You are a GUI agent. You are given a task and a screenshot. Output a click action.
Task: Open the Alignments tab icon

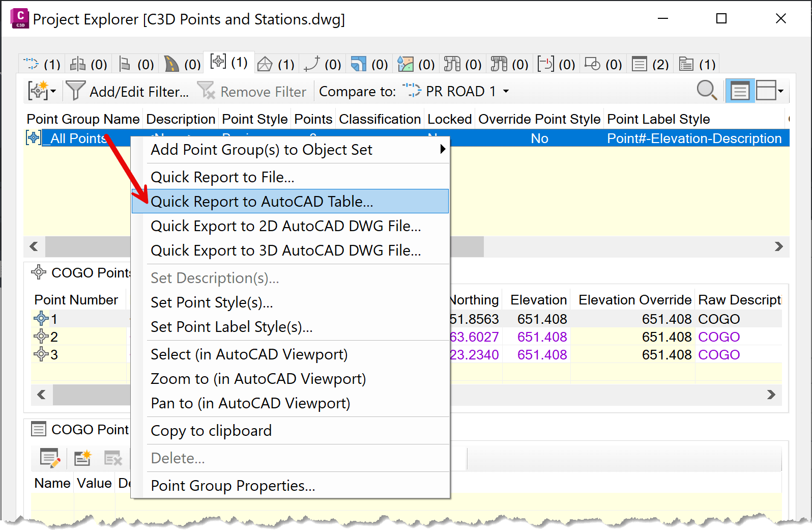tap(31, 64)
